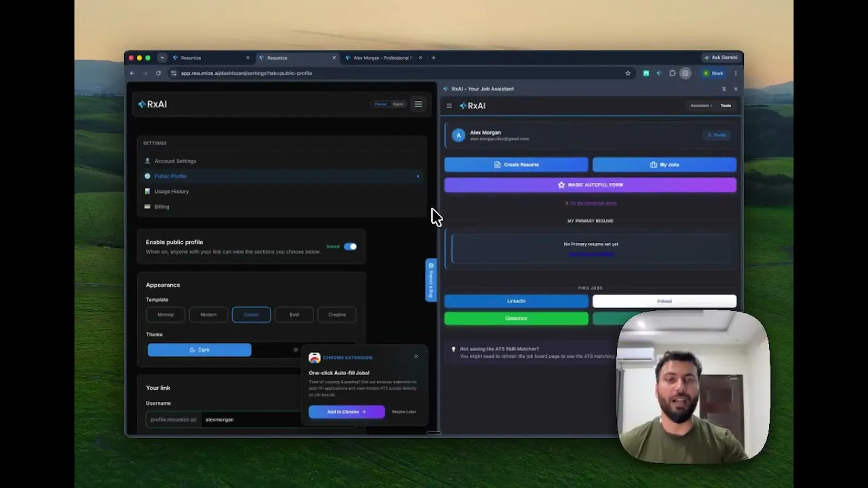Select the Classic template
The width and height of the screenshot is (868, 488).
[251, 314]
